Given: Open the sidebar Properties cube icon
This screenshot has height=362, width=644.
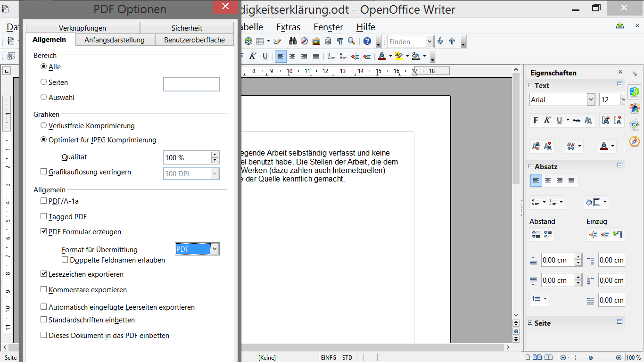Looking at the screenshot, I should coord(635,91).
